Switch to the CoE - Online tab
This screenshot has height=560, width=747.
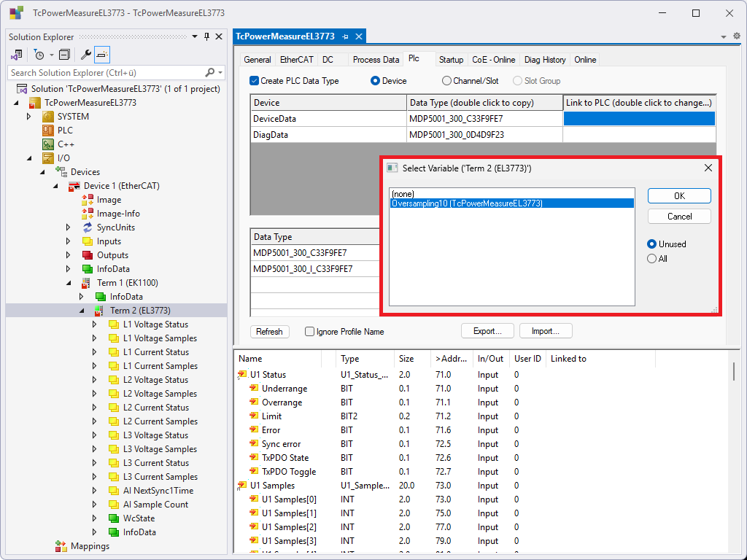[494, 60]
